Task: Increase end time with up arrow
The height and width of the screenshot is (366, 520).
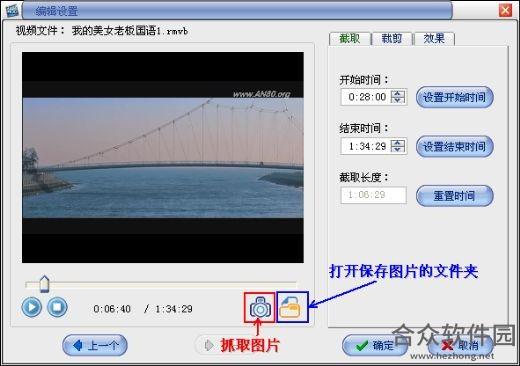Action: 398,142
